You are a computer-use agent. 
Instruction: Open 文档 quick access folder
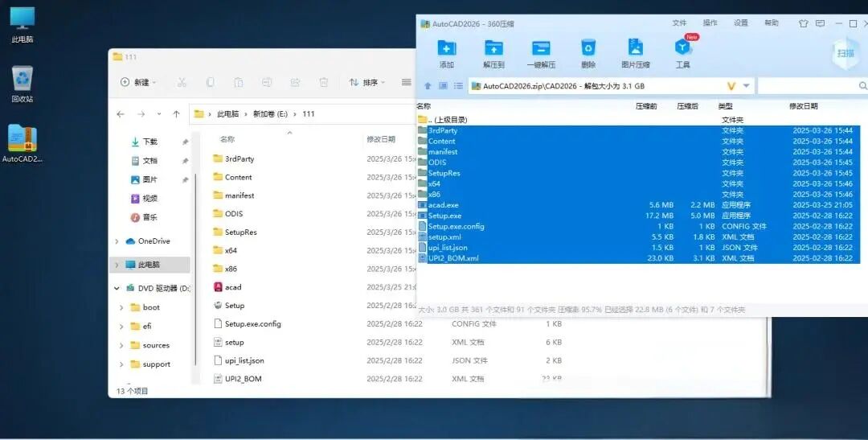pyautogui.click(x=150, y=161)
